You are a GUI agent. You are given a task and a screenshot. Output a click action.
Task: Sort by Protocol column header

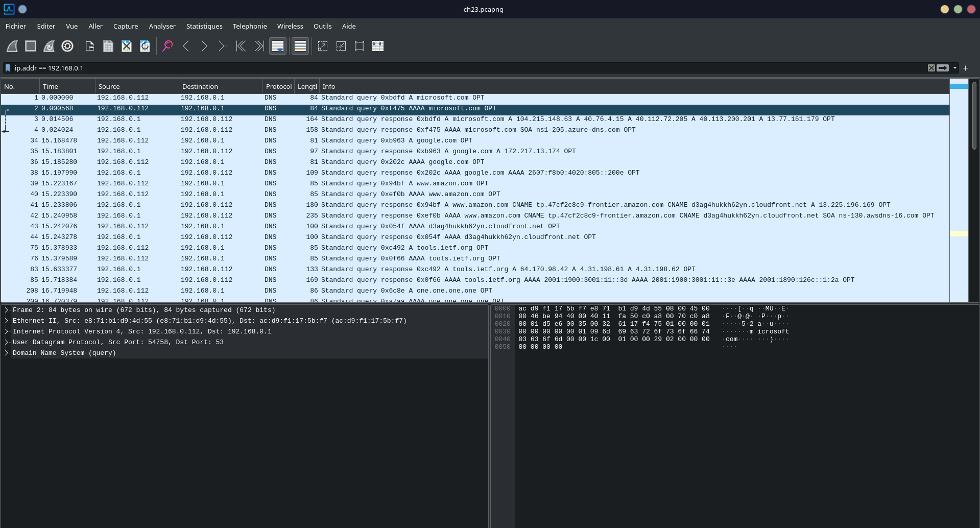click(x=279, y=86)
